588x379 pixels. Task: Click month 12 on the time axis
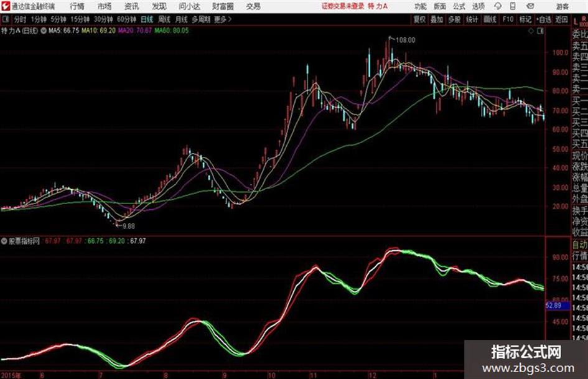coord(372,375)
